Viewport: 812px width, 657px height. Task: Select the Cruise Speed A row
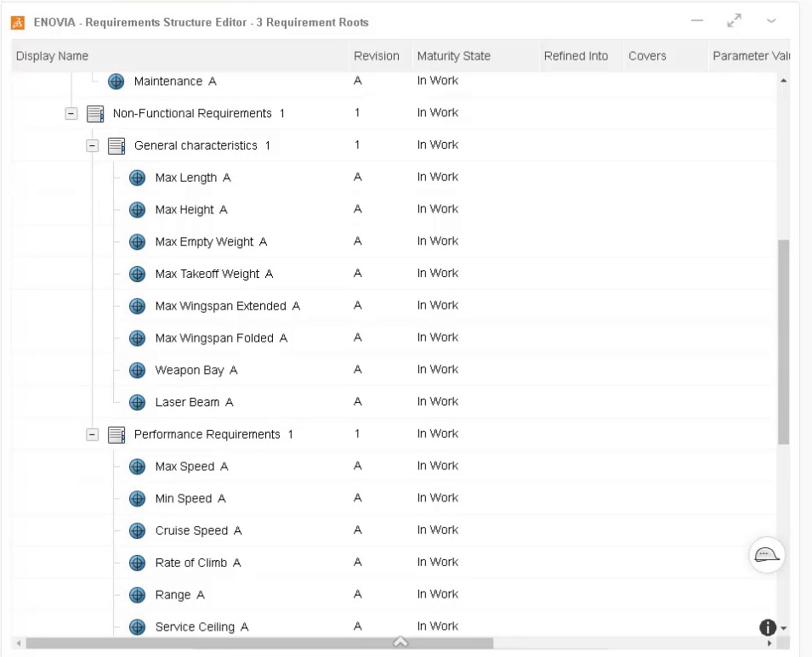[x=394, y=530]
